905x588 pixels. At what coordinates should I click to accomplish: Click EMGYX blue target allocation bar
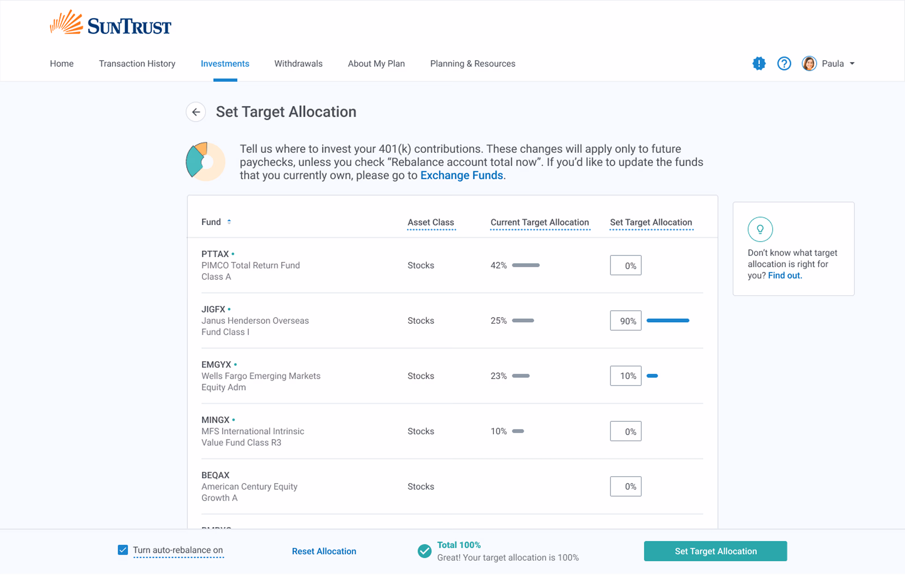[652, 376]
